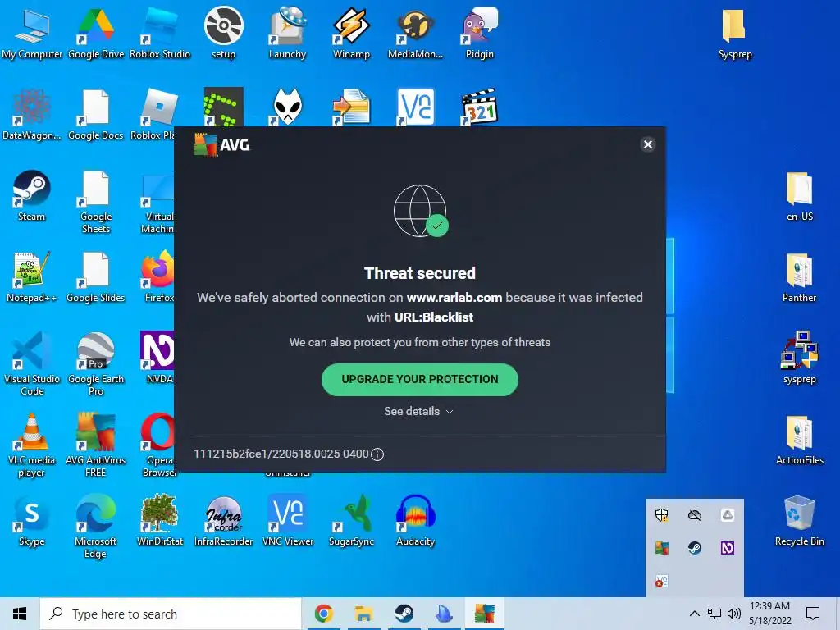Screen dimensions: 840x630
Task: Close the AVG Threat secured popup
Action: tap(648, 144)
